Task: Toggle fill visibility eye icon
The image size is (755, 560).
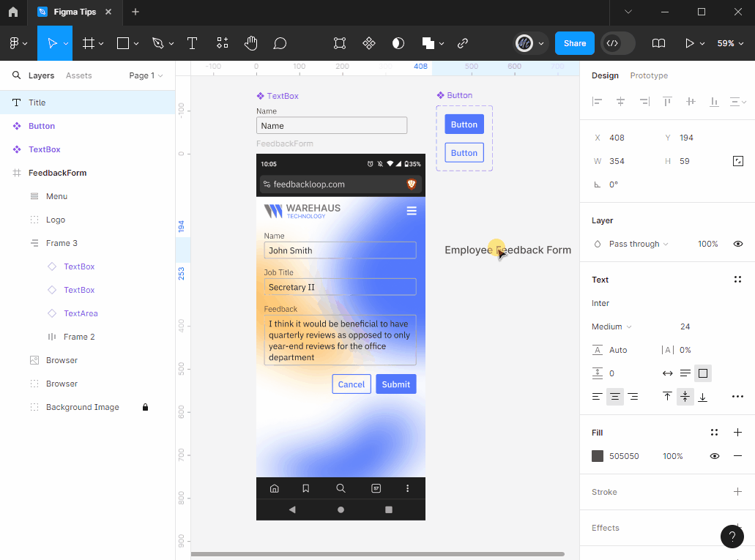Action: [715, 456]
